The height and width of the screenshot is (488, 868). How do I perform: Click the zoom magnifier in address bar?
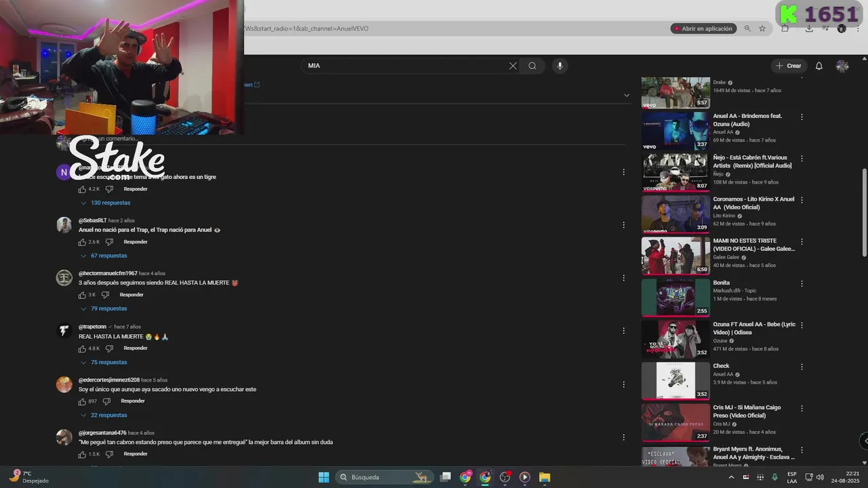click(747, 28)
